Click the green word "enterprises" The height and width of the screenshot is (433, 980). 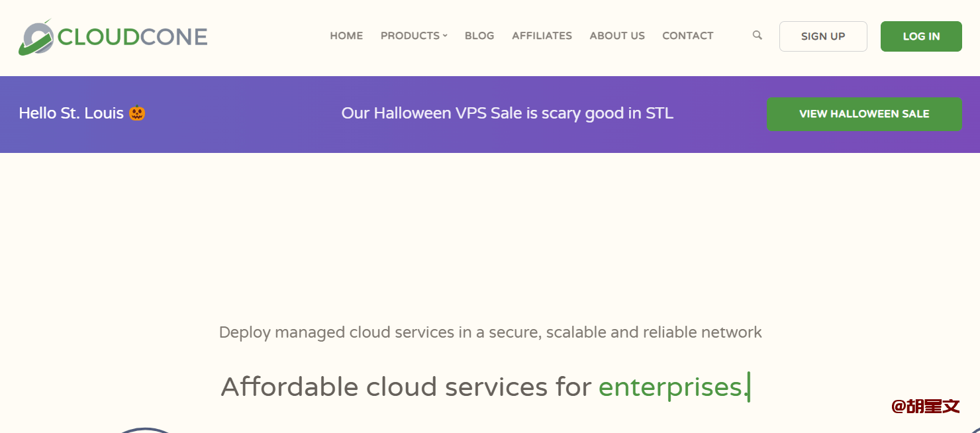click(670, 387)
